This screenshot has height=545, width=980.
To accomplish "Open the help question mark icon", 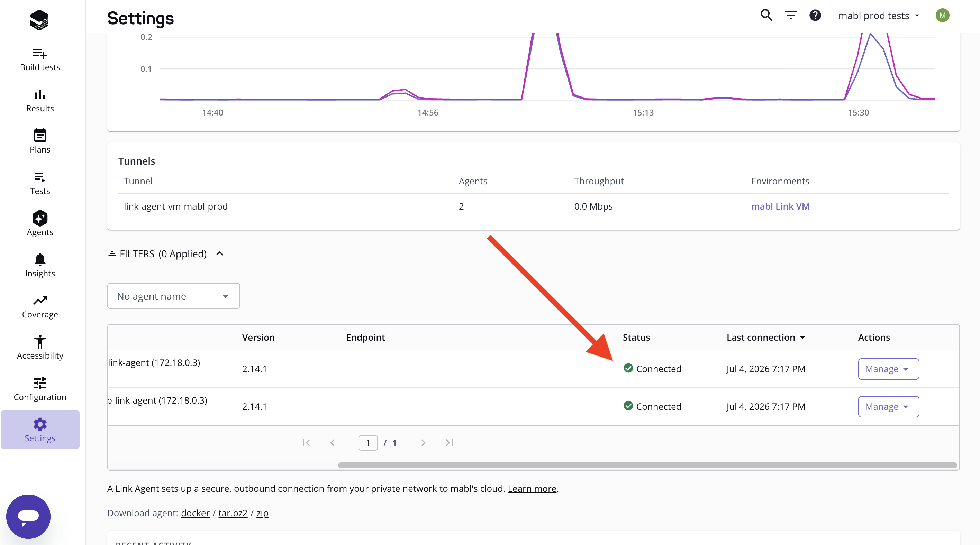I will [x=815, y=16].
